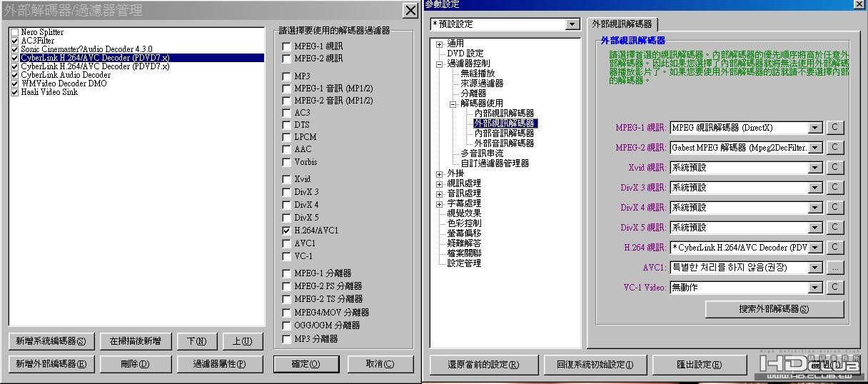The width and height of the screenshot is (868, 384).
Task: Select 檔案關聯 in settings tree
Action: [464, 253]
